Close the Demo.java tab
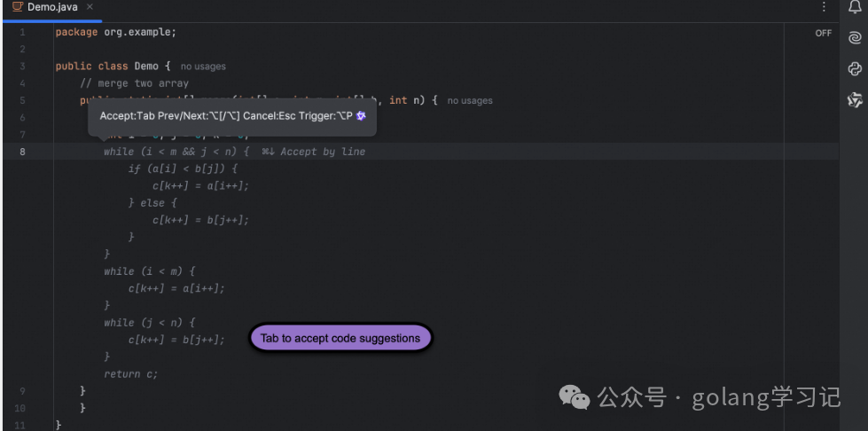 [x=90, y=7]
